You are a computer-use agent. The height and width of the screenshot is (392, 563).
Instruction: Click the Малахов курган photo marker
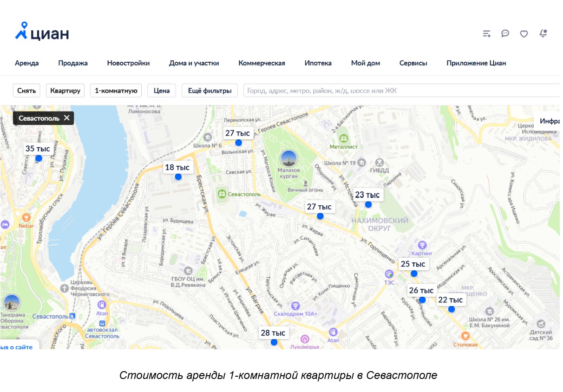tap(288, 159)
